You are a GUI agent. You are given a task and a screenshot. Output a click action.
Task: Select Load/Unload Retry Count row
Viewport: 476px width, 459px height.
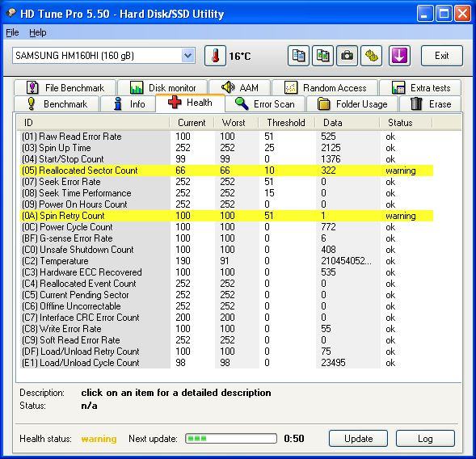coord(227,352)
